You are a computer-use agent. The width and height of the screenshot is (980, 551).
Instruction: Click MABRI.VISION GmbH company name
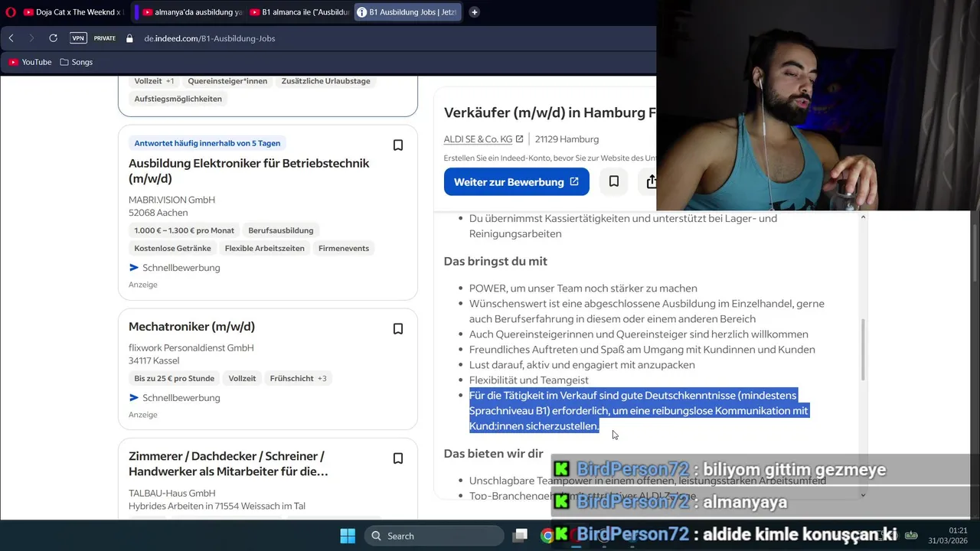click(x=171, y=200)
